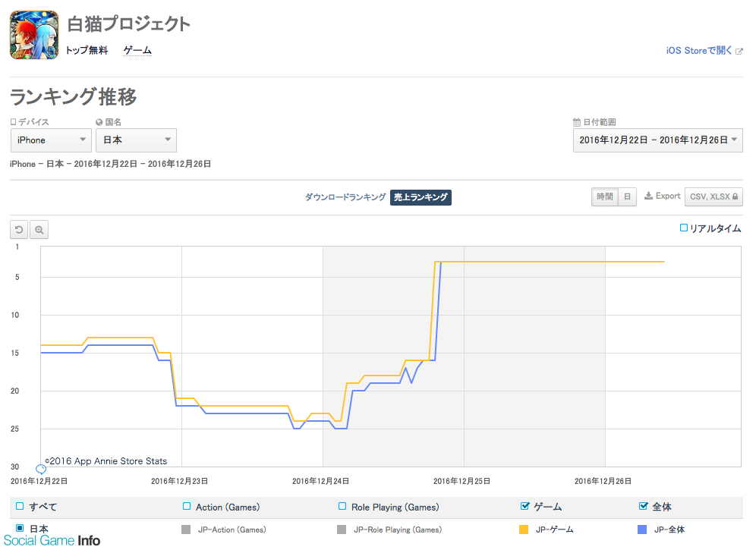Click the JP-全体 blue swatch
Image resolution: width=756 pixels, height=550 pixels.
[x=642, y=530]
